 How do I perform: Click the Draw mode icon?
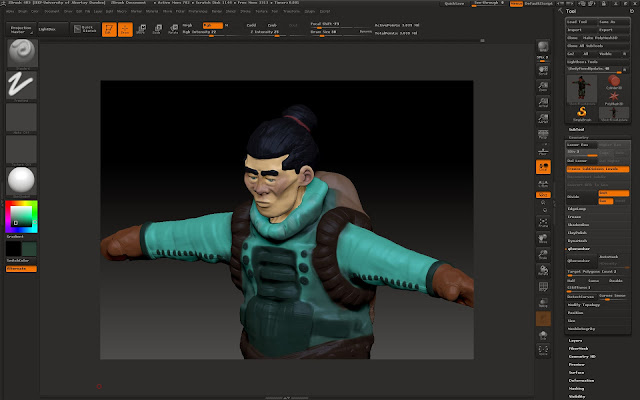(124, 29)
